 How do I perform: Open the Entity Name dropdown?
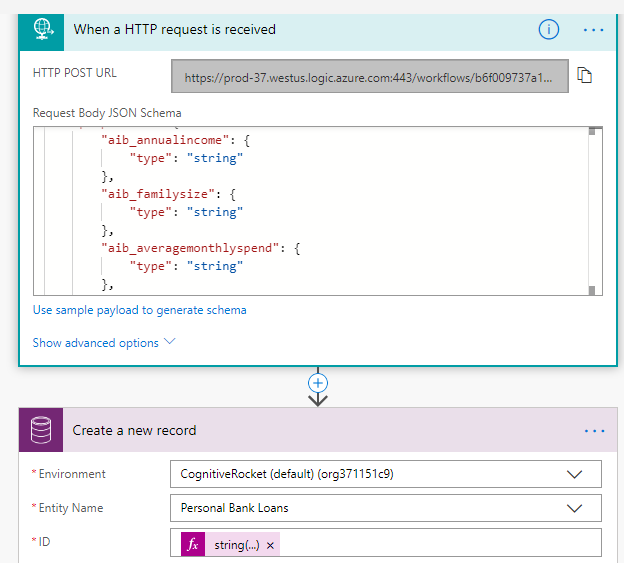(x=574, y=508)
